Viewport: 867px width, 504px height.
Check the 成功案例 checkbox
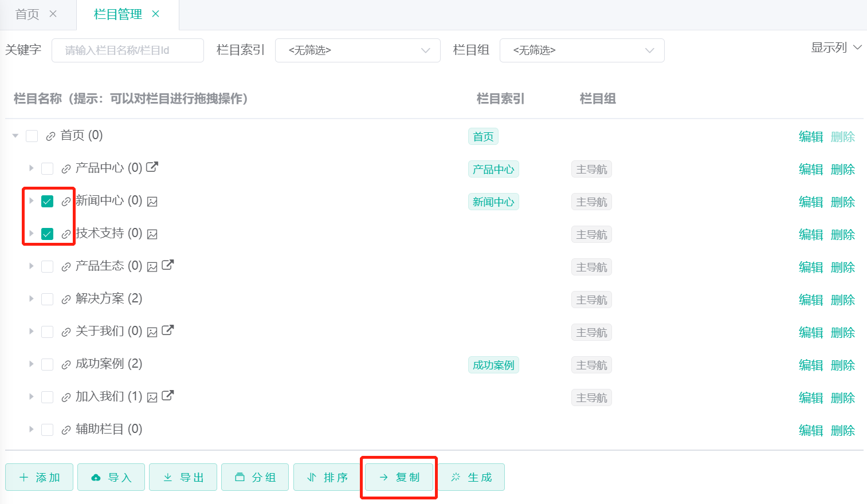coord(48,365)
